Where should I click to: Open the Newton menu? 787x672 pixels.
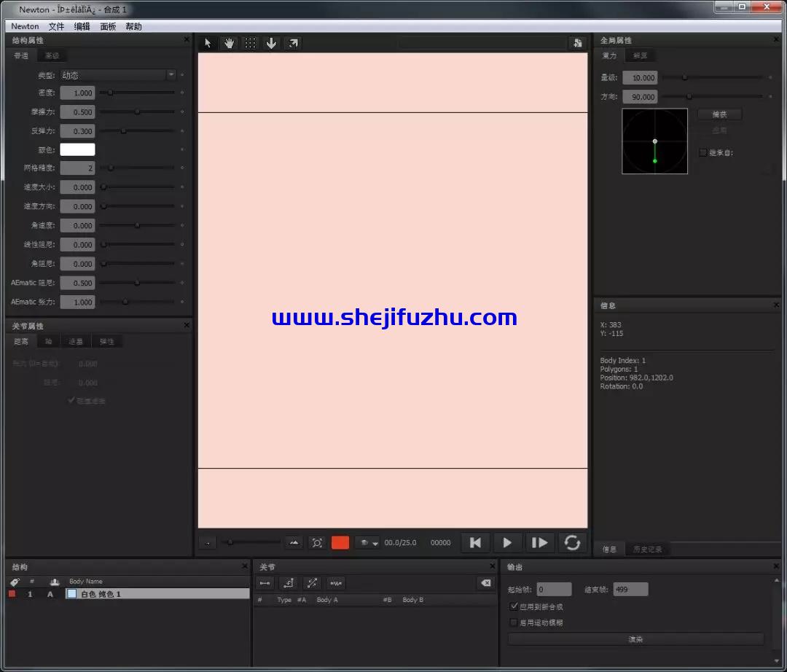[x=25, y=26]
